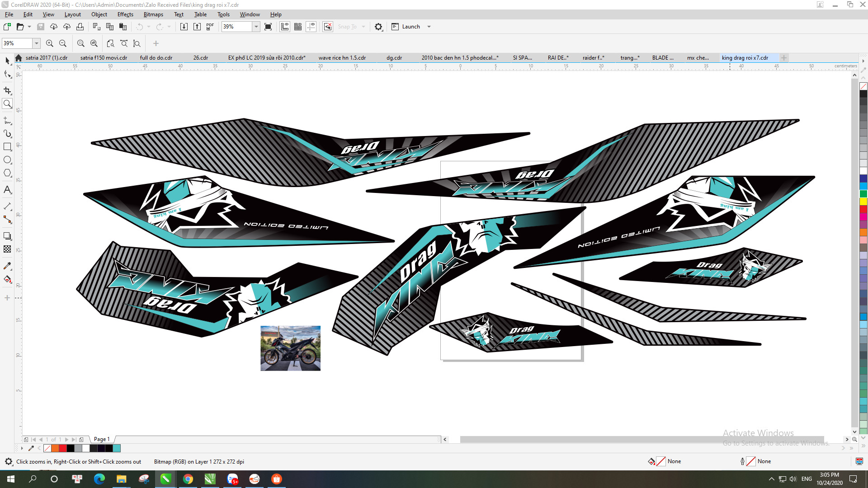Enable full-screen preview from the toolbar
The width and height of the screenshot is (868, 488).
[x=269, y=27]
